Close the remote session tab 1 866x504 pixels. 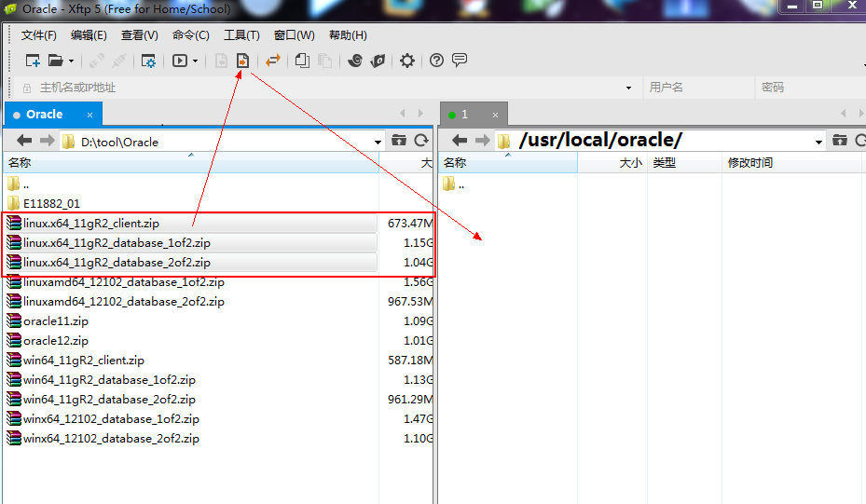(x=495, y=115)
